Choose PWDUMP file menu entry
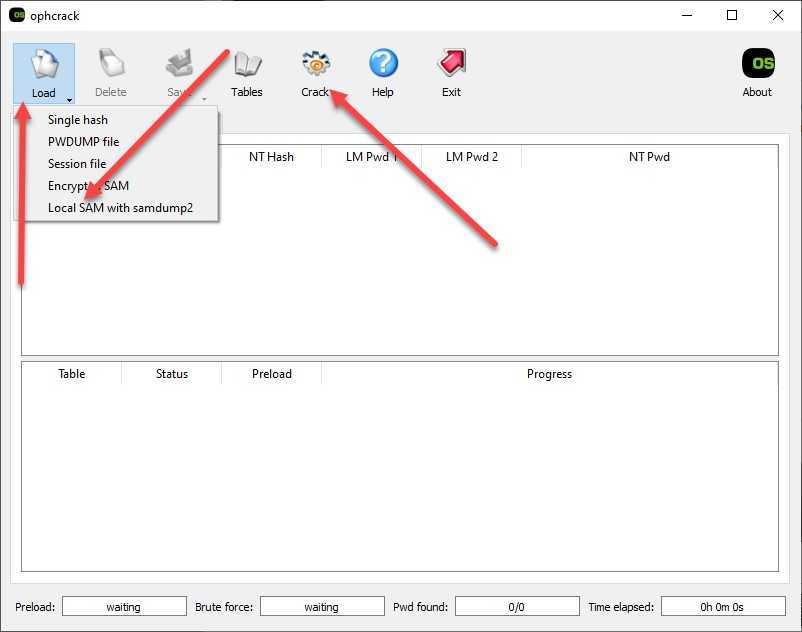Viewport: 802px width, 632px height. [83, 142]
